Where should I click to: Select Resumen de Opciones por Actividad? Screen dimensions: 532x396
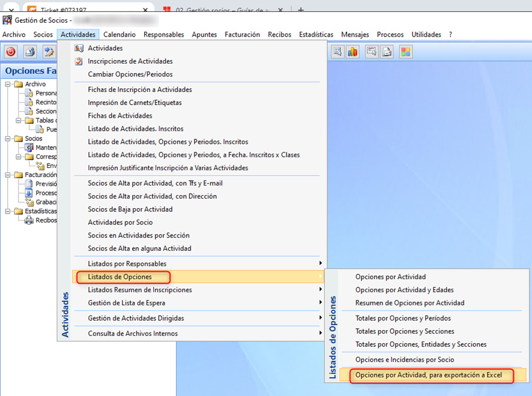tap(410, 303)
